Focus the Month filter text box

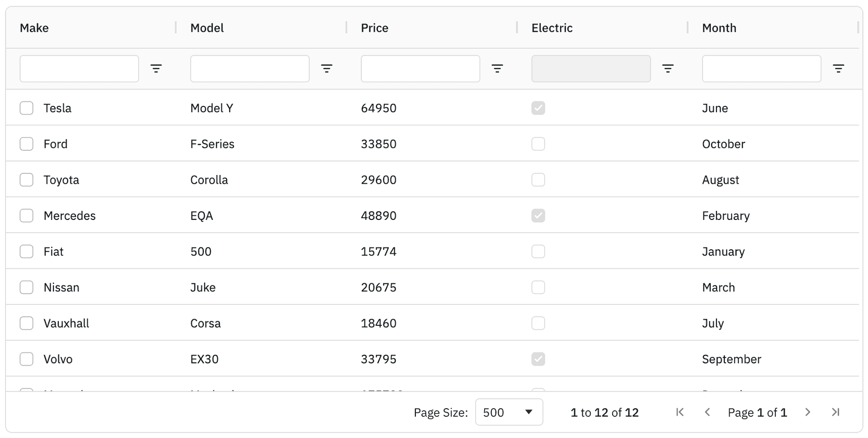(x=762, y=69)
